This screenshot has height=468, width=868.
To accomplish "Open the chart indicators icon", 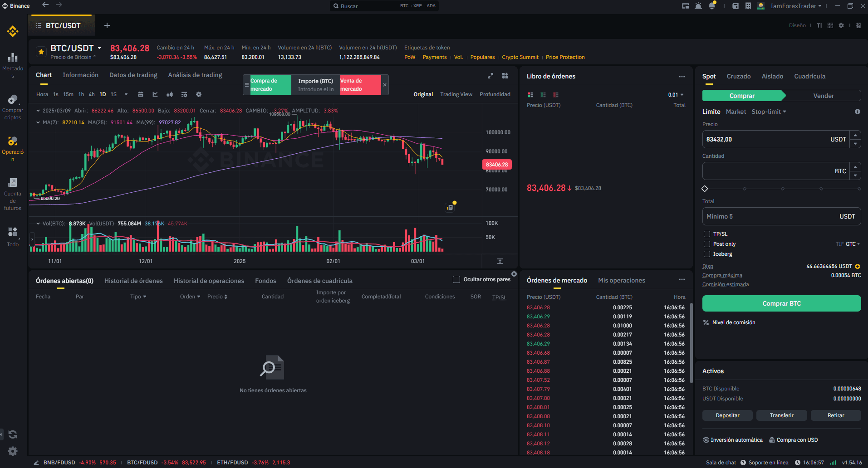I will pos(184,94).
